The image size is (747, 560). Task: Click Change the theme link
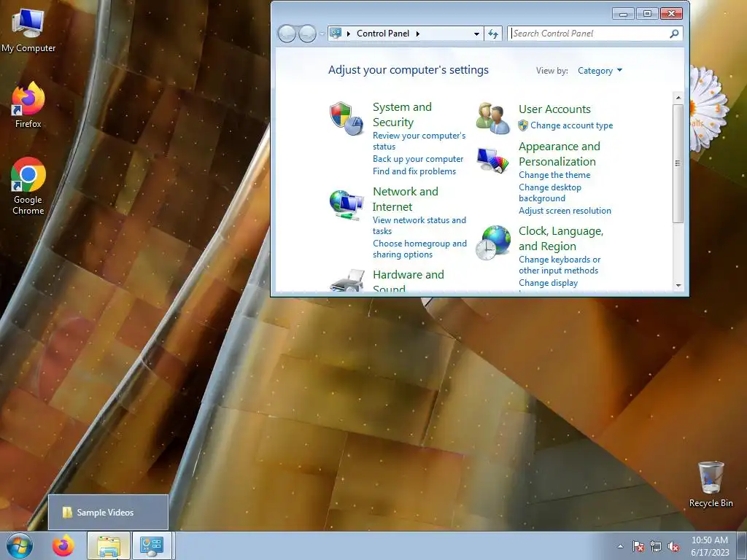tap(554, 175)
